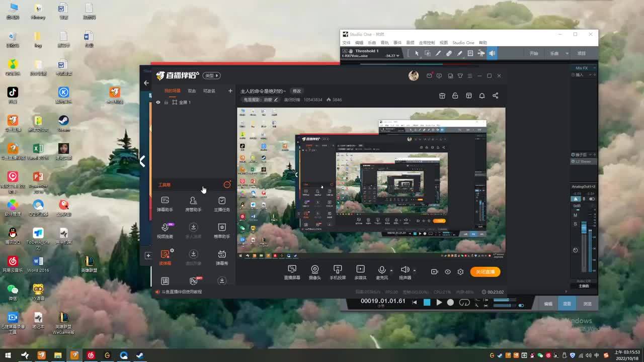Hide the 全屏 1 source with eye icon
Screen dimensions: 644x362
pos(158,102)
